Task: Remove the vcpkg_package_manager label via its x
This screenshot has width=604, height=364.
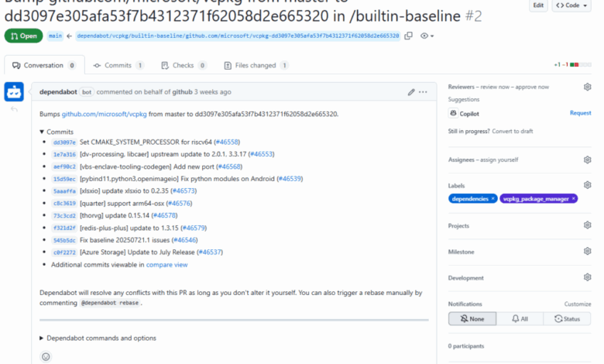Action: [x=573, y=199]
